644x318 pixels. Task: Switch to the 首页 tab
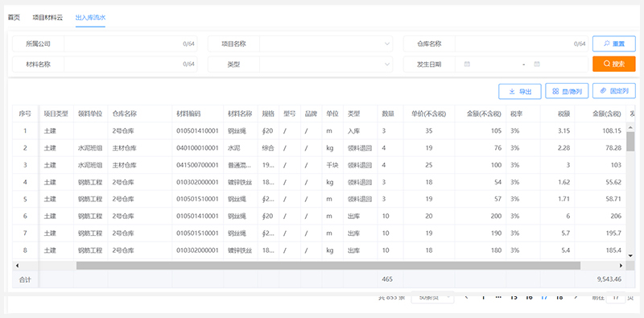[x=14, y=18]
